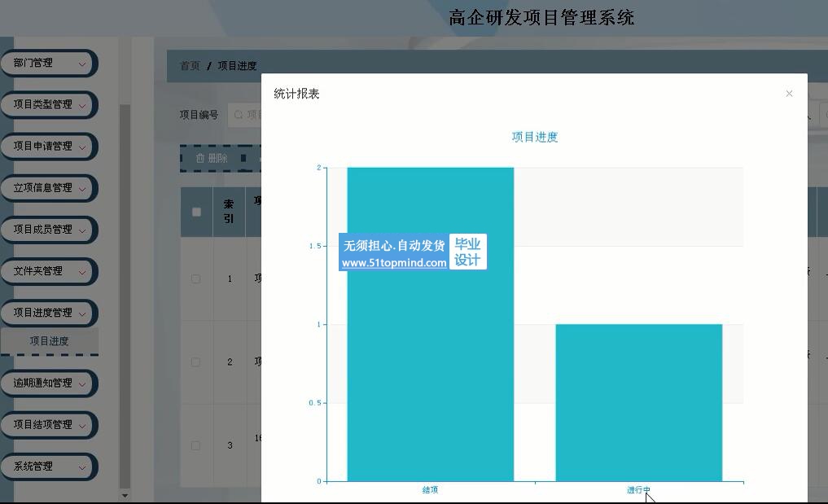Toggle the select-all checkbox in table header
The image size is (828, 504).
196,213
